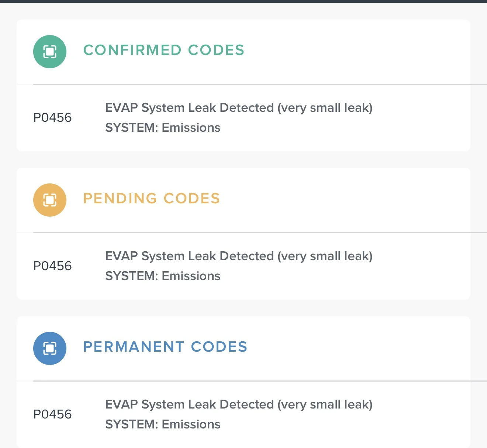Collapse the Permanent Codes section heading
487x448 pixels.
(165, 347)
